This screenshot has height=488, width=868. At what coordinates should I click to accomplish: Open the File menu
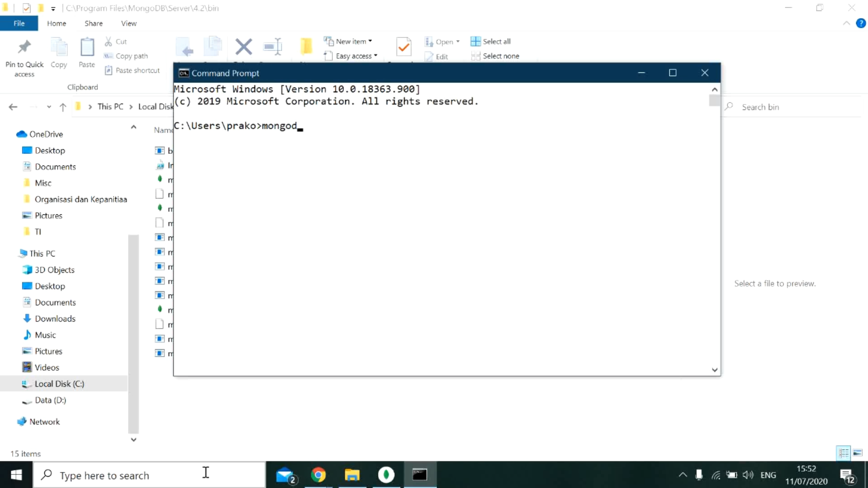(x=19, y=23)
